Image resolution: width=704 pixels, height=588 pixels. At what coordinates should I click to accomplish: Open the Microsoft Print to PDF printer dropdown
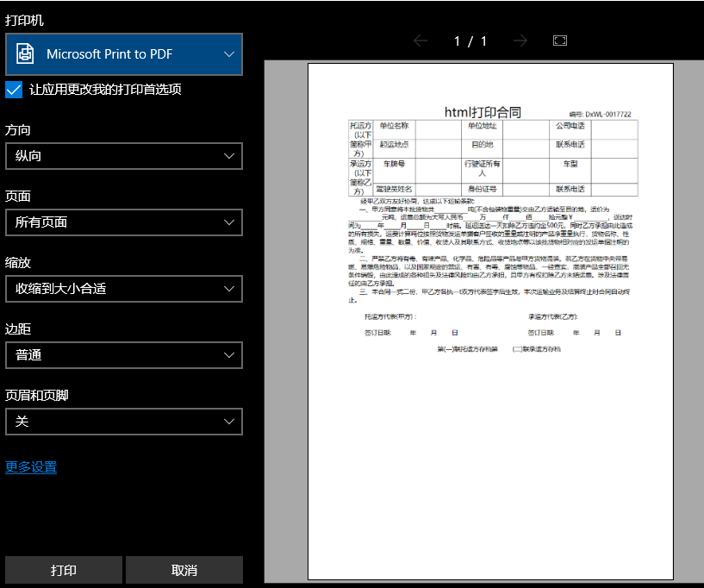tap(124, 54)
